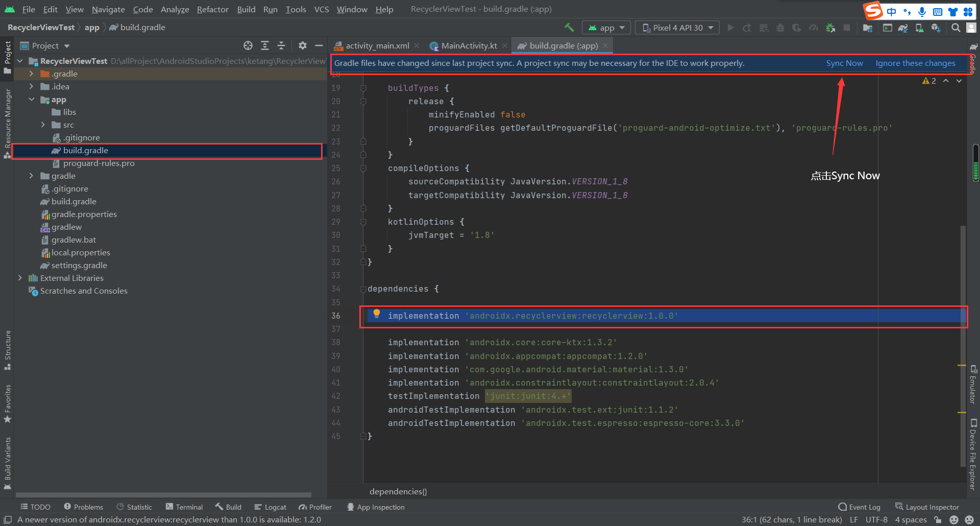Viewport: 980px width, 526px height.
Task: Open the SDK Manager cube icon
Action: pyautogui.click(x=936, y=28)
